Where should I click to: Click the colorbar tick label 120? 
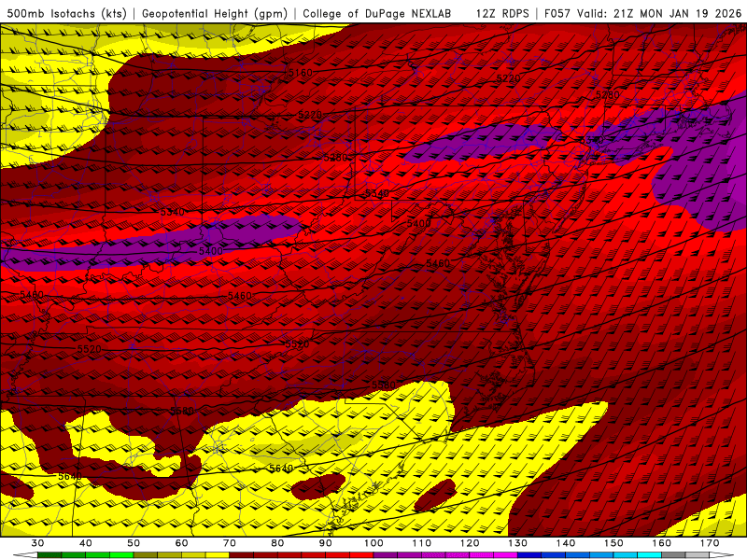click(470, 543)
